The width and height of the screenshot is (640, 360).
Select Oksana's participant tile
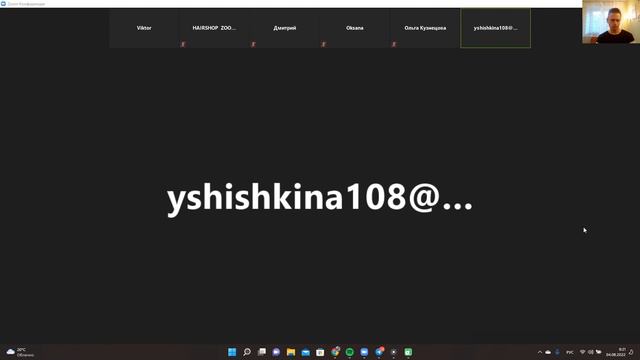pos(355,28)
